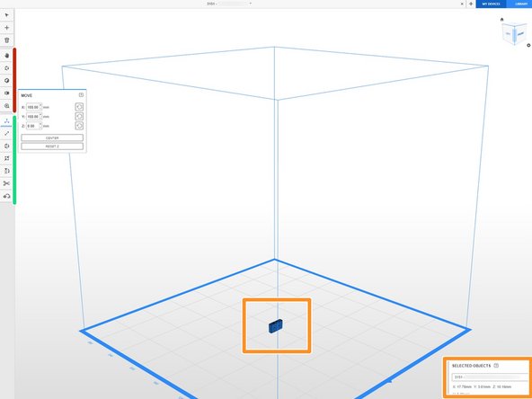The width and height of the screenshot is (532, 399).
Task: Step the Z position value
Action: pyautogui.click(x=40, y=126)
